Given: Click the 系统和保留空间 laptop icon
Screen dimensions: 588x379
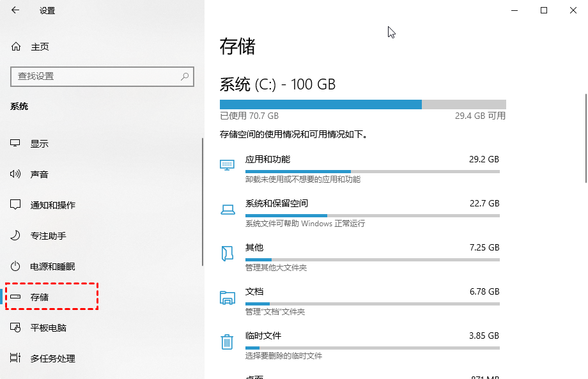Looking at the screenshot, I should [x=227, y=207].
